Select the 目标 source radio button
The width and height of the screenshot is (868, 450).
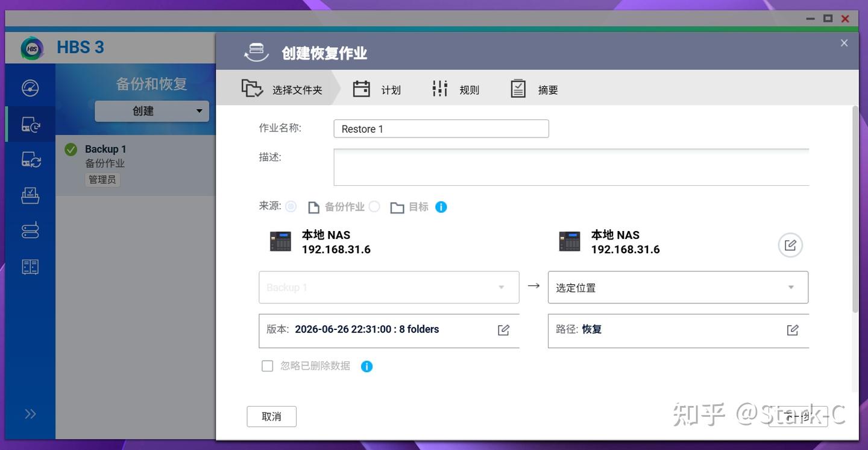[x=374, y=206]
